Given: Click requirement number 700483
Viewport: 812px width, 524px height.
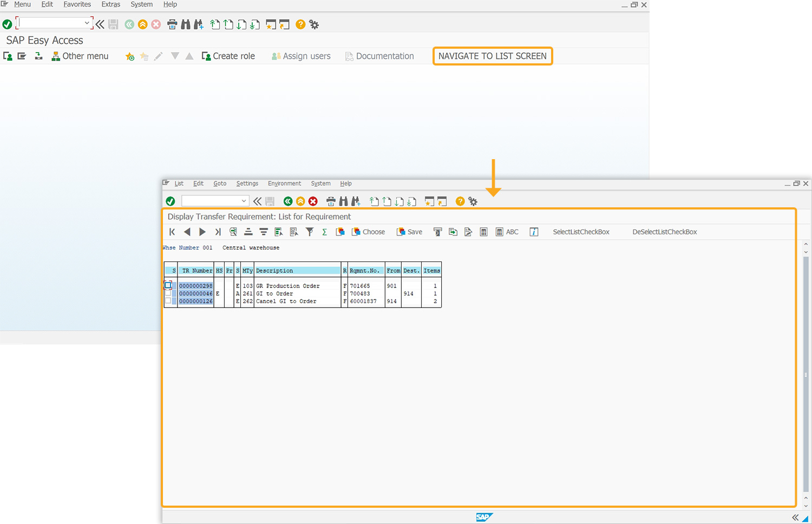Looking at the screenshot, I should click(360, 293).
